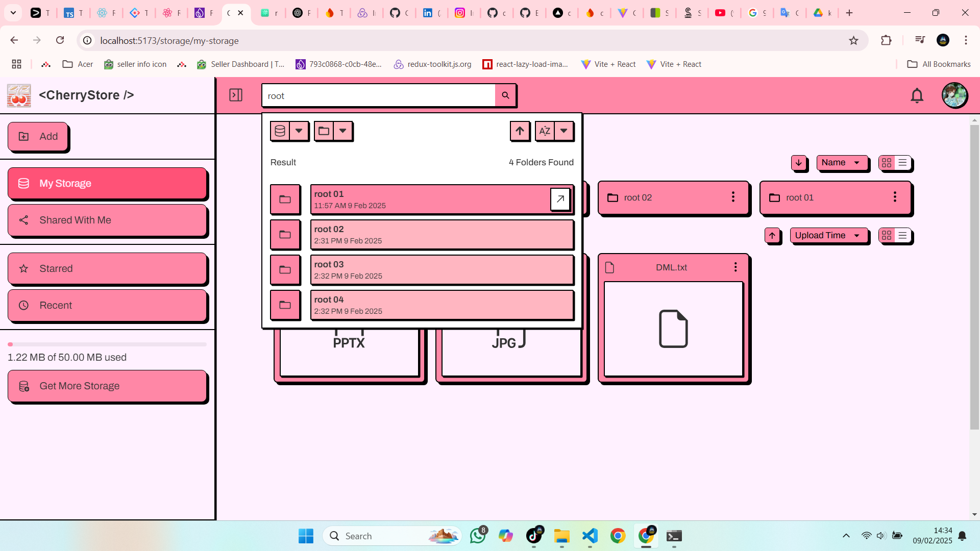The width and height of the screenshot is (980, 551).
Task: Open root 01 result via arrow icon
Action: 560,199
